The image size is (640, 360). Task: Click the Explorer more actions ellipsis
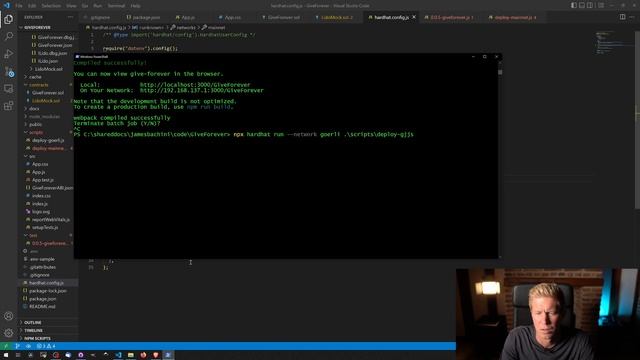coord(70,17)
